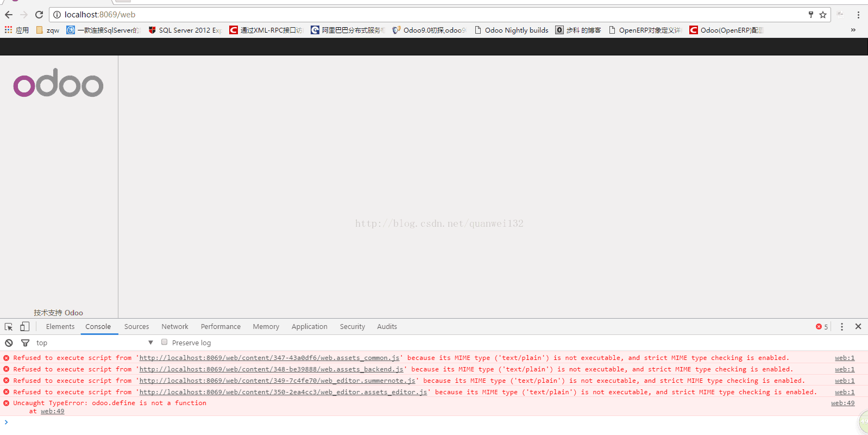The height and width of the screenshot is (435, 868).
Task: Reload the localhost:8069/web page
Action: point(39,15)
